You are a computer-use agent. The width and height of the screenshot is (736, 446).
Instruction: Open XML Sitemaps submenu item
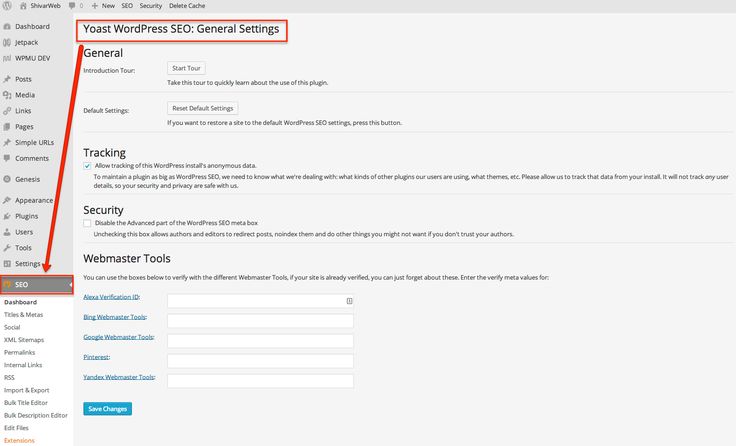coord(24,340)
